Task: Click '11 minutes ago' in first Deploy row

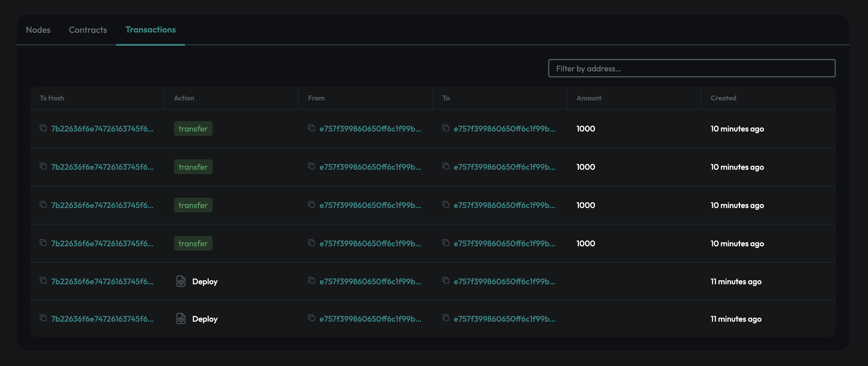Action: (x=736, y=281)
